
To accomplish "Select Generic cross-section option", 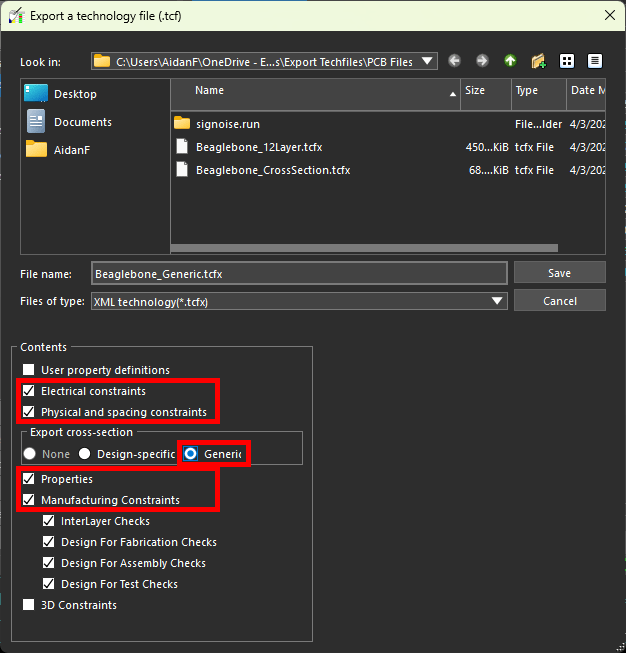I will click(x=190, y=454).
